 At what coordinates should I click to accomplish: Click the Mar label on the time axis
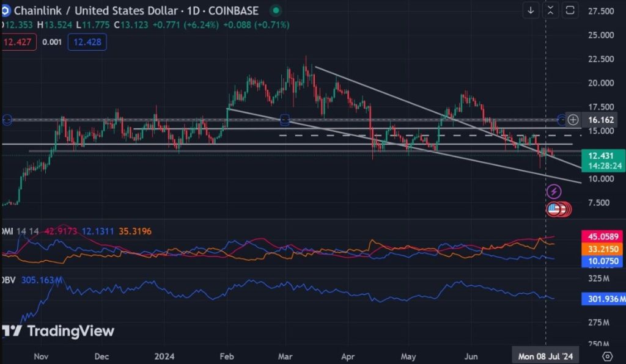click(x=285, y=356)
